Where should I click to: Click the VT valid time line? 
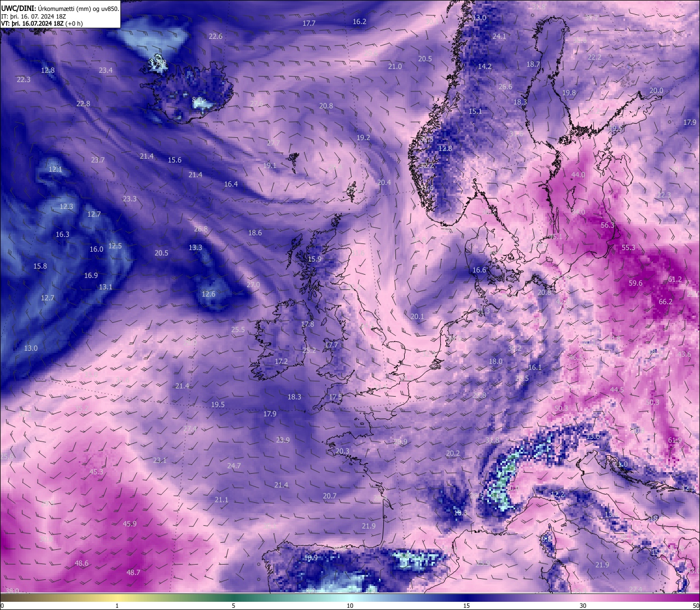click(x=42, y=24)
